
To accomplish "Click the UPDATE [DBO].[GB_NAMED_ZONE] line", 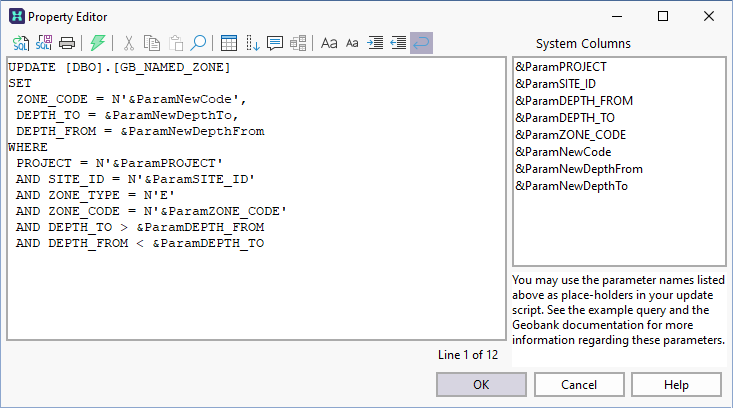I will click(119, 67).
